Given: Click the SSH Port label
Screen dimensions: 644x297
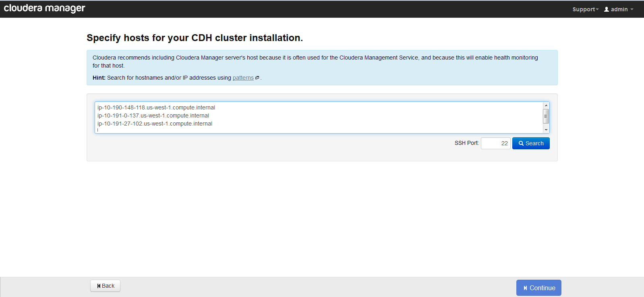Looking at the screenshot, I should tap(467, 143).
